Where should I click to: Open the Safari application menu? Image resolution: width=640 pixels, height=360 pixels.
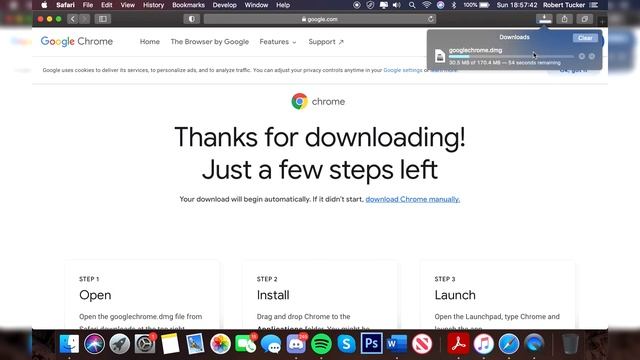point(65,5)
